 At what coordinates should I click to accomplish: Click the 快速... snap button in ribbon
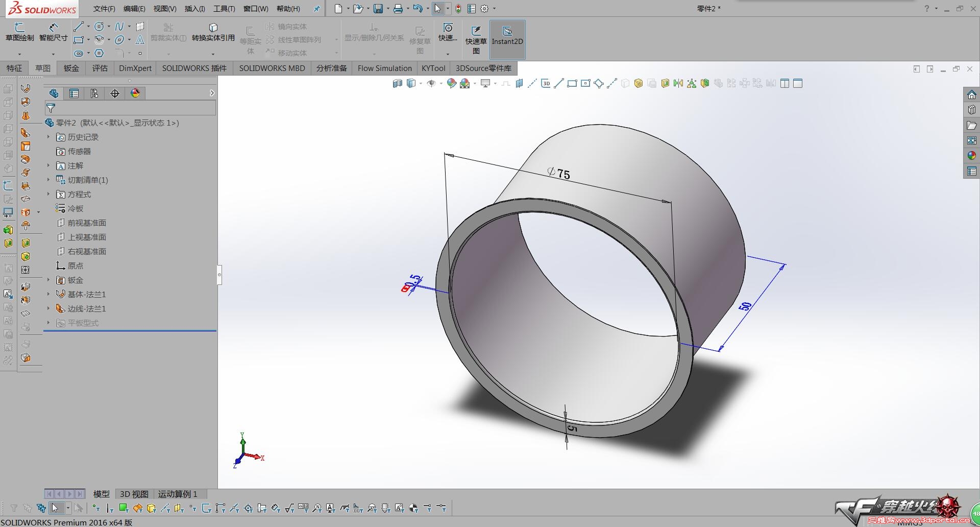[448, 33]
